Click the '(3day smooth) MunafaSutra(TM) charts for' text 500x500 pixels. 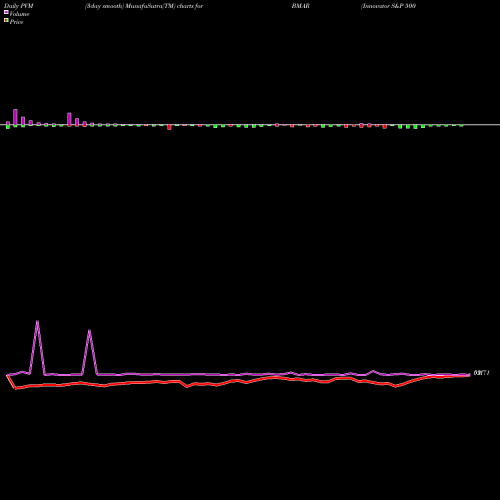point(144,6)
